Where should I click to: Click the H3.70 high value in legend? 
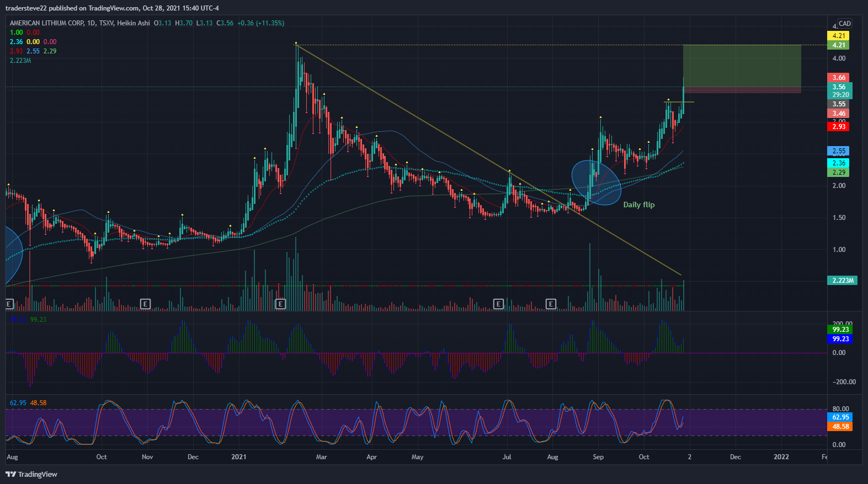pos(184,23)
